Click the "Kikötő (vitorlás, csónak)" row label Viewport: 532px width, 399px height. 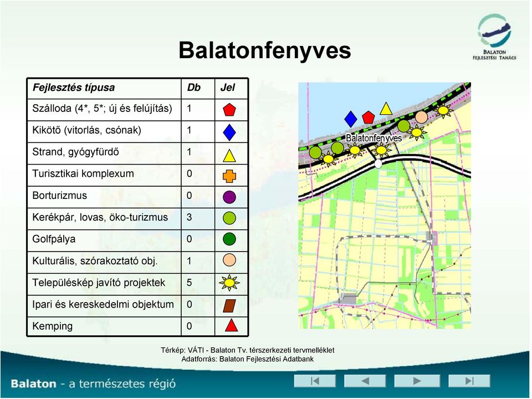coord(86,130)
